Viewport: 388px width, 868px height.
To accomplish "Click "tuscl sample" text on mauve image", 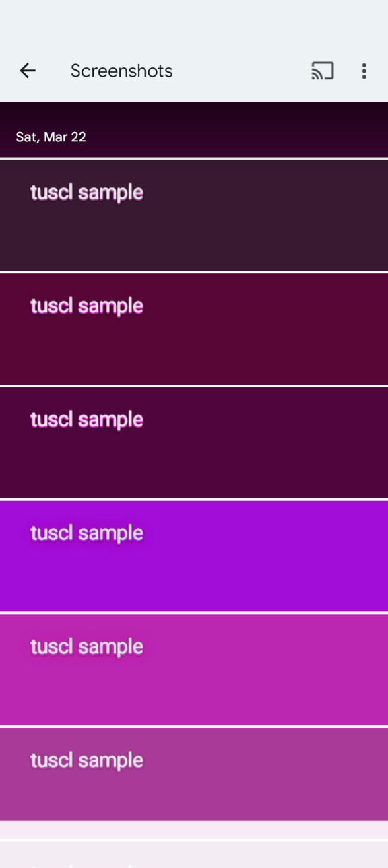I will click(87, 761).
